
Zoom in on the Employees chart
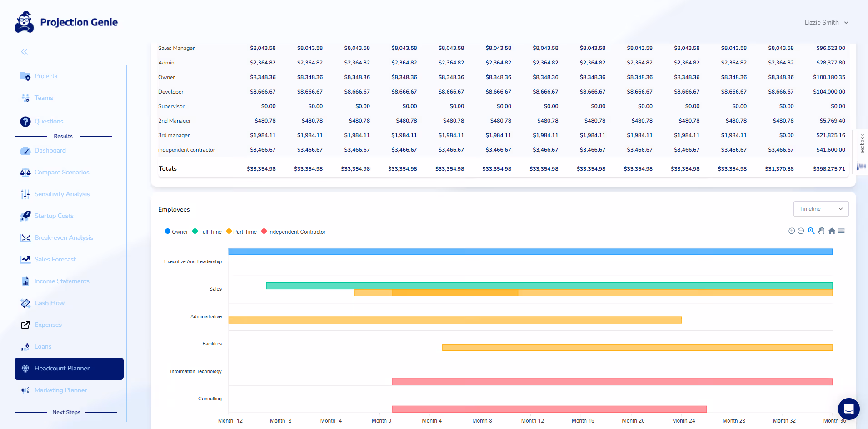[x=792, y=231]
